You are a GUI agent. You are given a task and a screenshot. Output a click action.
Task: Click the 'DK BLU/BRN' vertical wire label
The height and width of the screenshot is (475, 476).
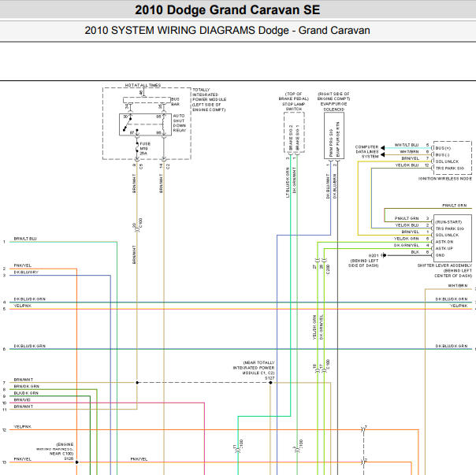pos(334,187)
